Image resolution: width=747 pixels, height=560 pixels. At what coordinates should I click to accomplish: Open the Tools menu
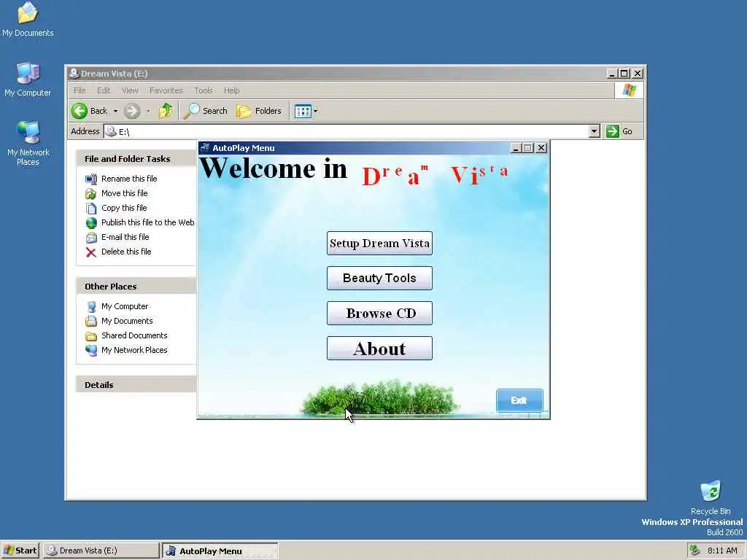tap(204, 90)
